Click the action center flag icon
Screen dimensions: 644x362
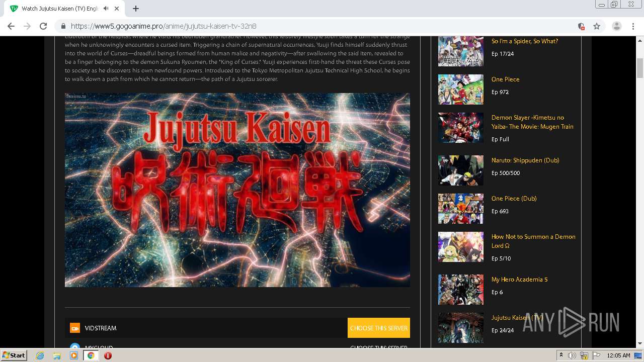coord(595,355)
